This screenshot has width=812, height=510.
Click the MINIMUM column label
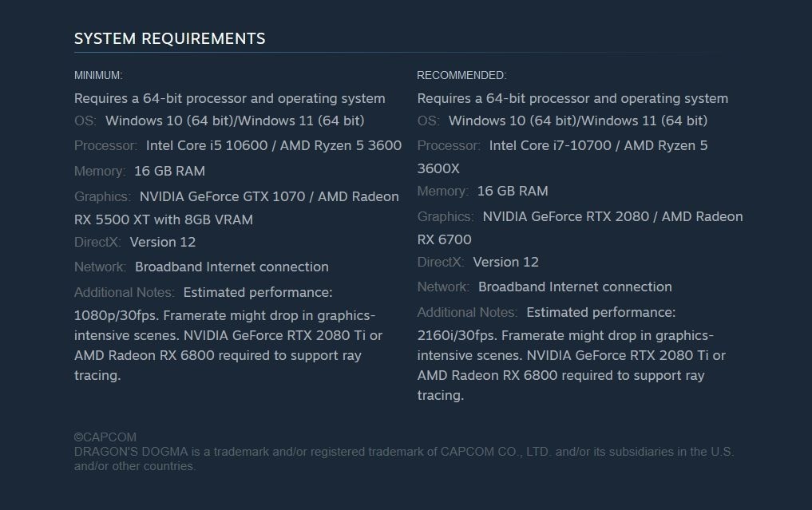click(x=98, y=75)
